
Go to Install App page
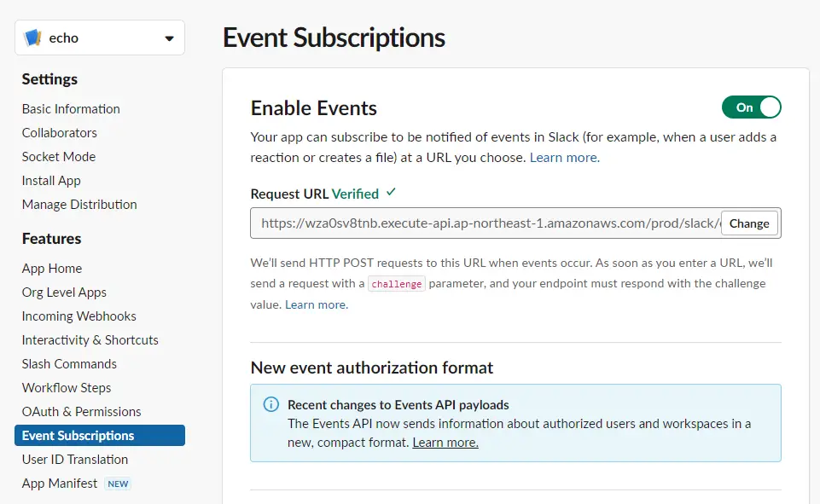click(x=51, y=181)
